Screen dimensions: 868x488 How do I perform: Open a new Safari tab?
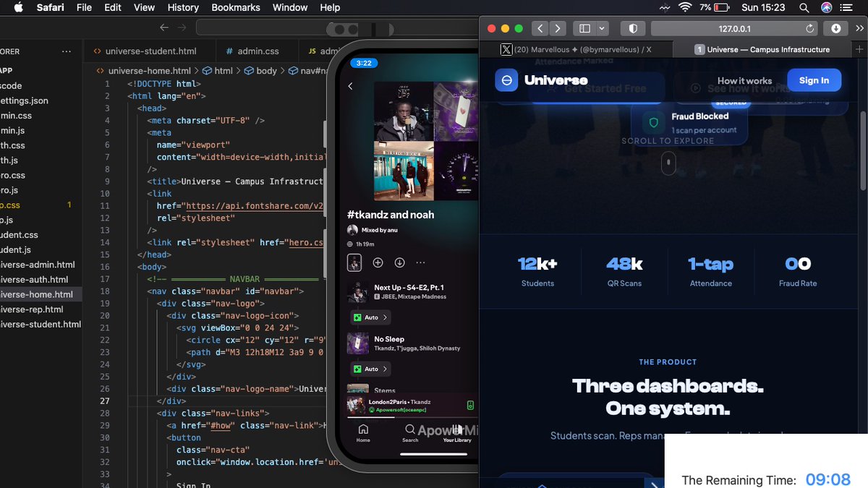[x=859, y=49]
